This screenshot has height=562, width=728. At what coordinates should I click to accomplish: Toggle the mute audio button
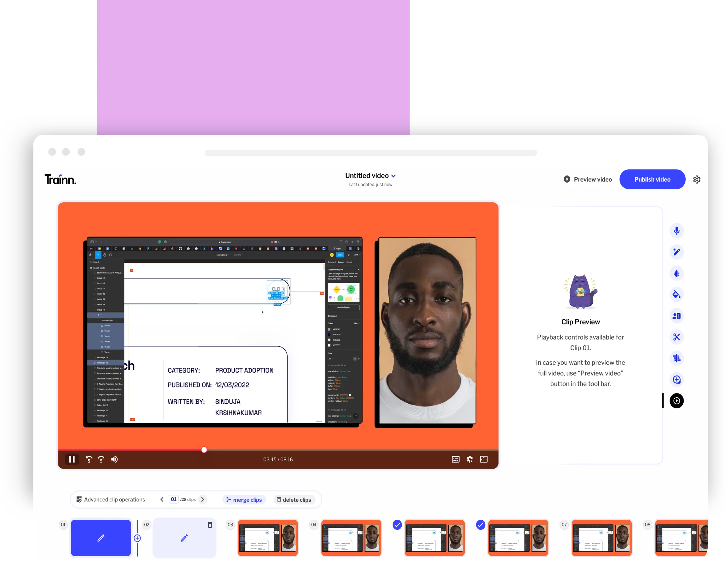[114, 459]
